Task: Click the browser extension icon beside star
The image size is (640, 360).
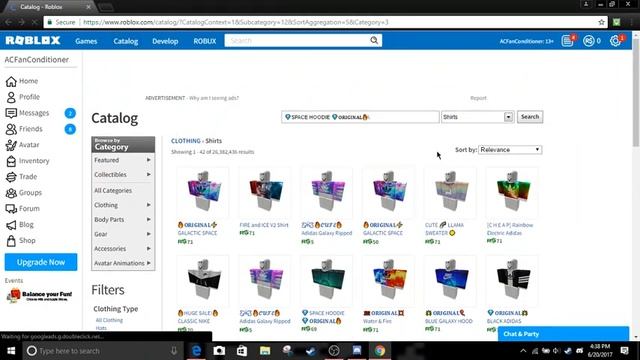Action: (x=616, y=22)
